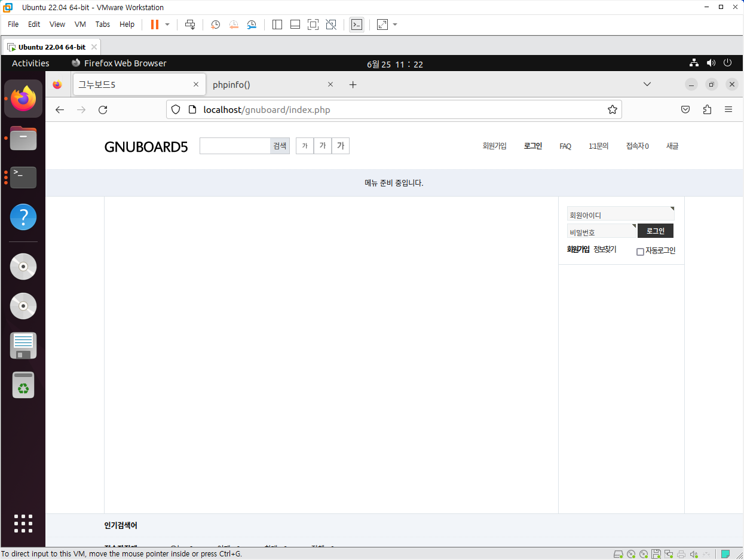Click the Save to Pocket icon

pyautogui.click(x=686, y=110)
